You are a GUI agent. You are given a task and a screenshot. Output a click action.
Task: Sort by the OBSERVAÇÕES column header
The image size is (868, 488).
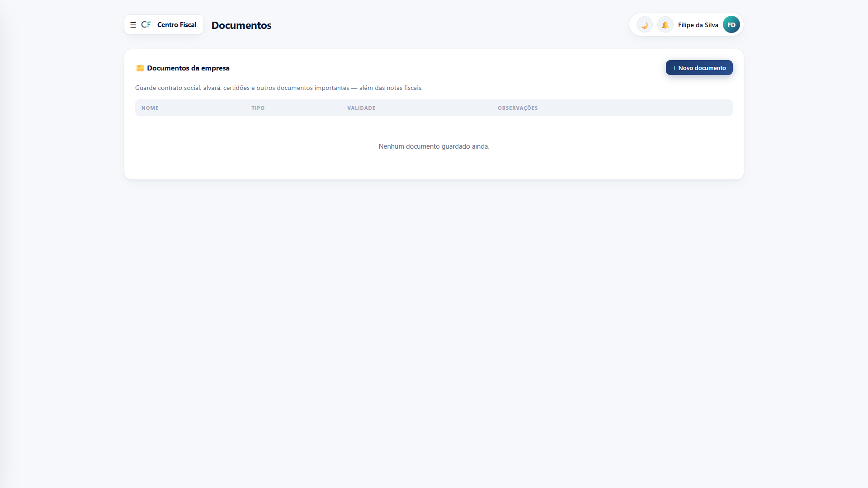coord(518,108)
